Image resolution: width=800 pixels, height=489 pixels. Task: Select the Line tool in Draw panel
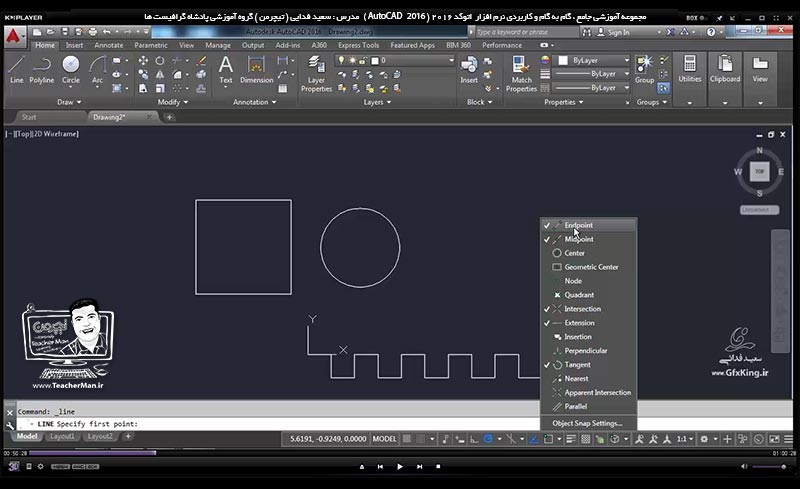(x=16, y=70)
